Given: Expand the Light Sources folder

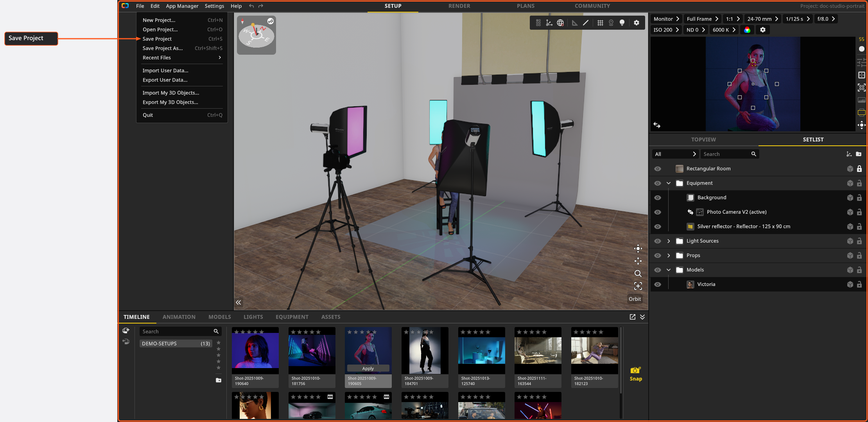Looking at the screenshot, I should [669, 241].
